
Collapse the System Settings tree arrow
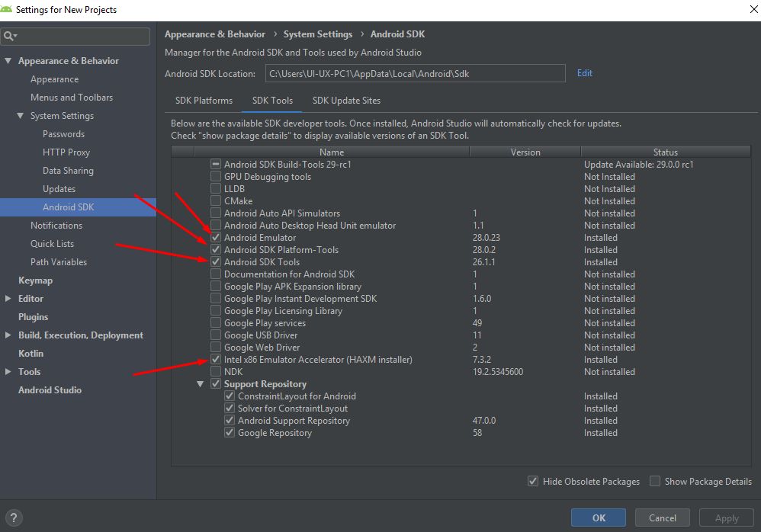(x=21, y=115)
